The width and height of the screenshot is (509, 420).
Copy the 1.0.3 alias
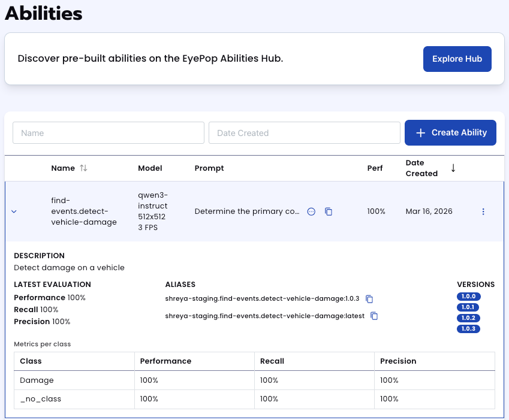[x=370, y=298]
